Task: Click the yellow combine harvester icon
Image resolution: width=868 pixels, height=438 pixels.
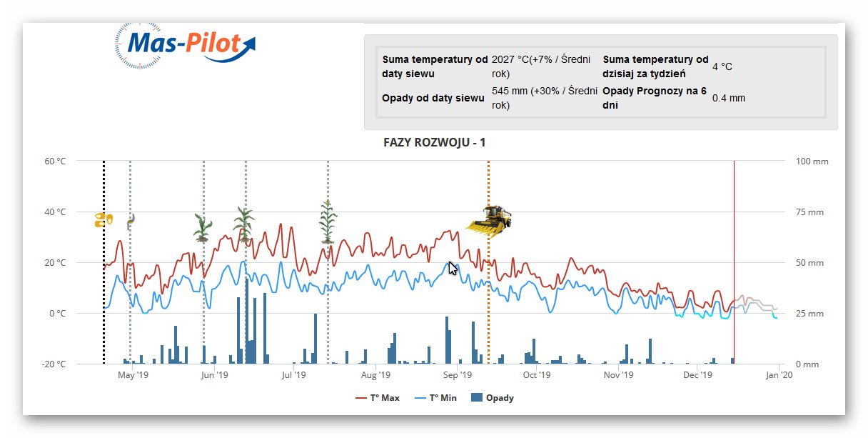Action: click(490, 218)
